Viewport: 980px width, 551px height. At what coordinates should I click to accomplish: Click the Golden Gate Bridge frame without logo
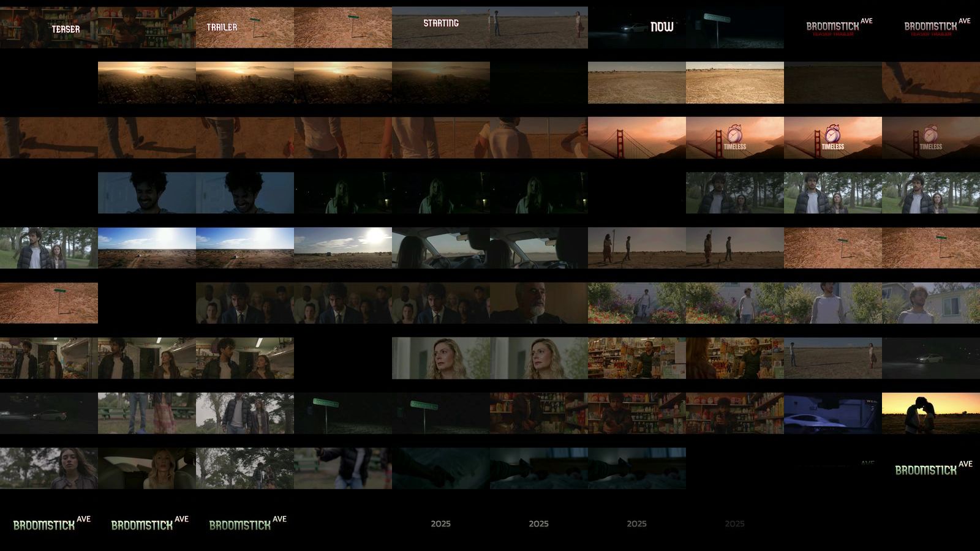coord(637,138)
